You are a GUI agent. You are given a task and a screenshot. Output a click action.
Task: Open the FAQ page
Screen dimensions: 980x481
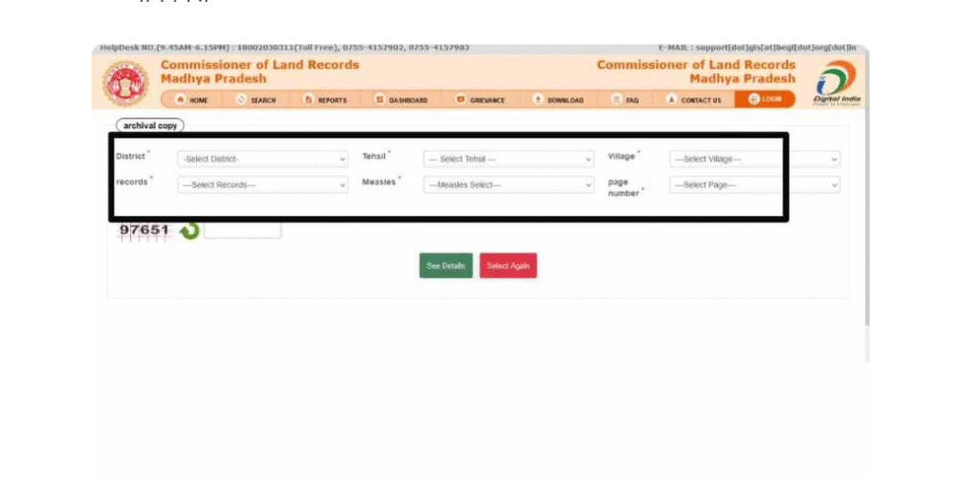625,99
